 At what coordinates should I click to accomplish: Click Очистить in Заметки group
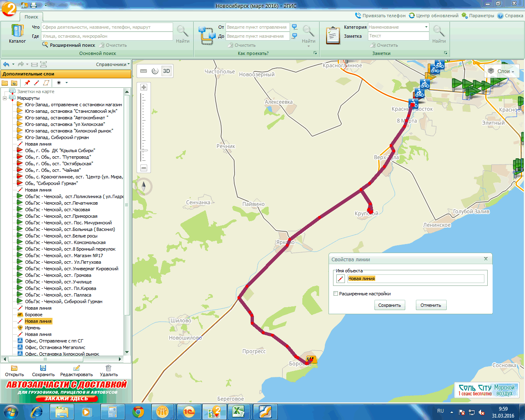click(x=384, y=45)
